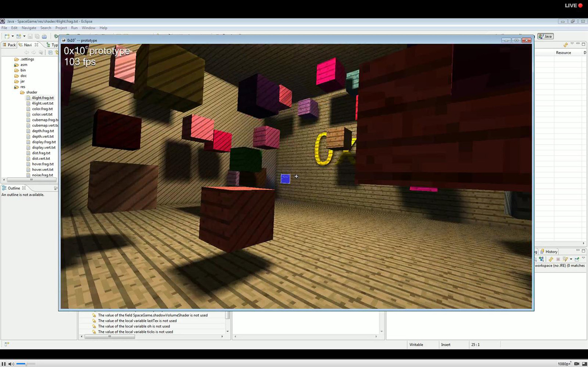The height and width of the screenshot is (367, 588).
Task: Click the Navigator horizontal scrollbar thumb
Action: (32, 180)
